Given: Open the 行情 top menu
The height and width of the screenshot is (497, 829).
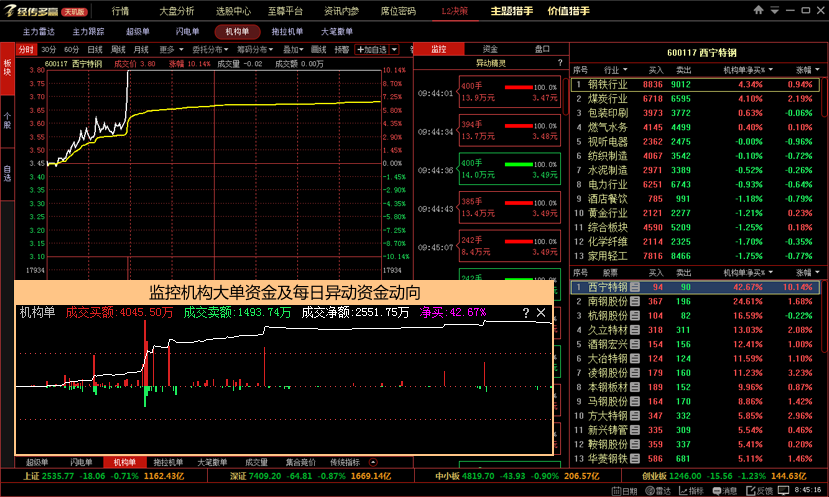Looking at the screenshot, I should point(120,11).
